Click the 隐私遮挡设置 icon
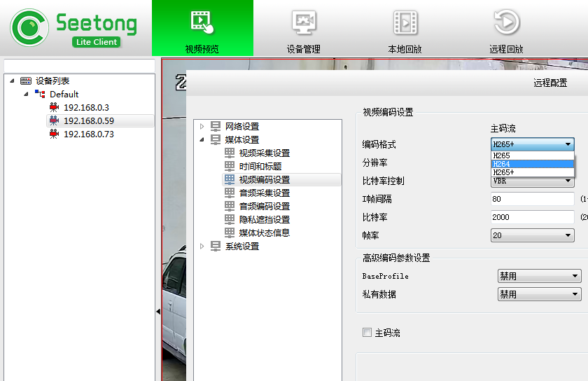This screenshot has width=588, height=381. click(230, 220)
